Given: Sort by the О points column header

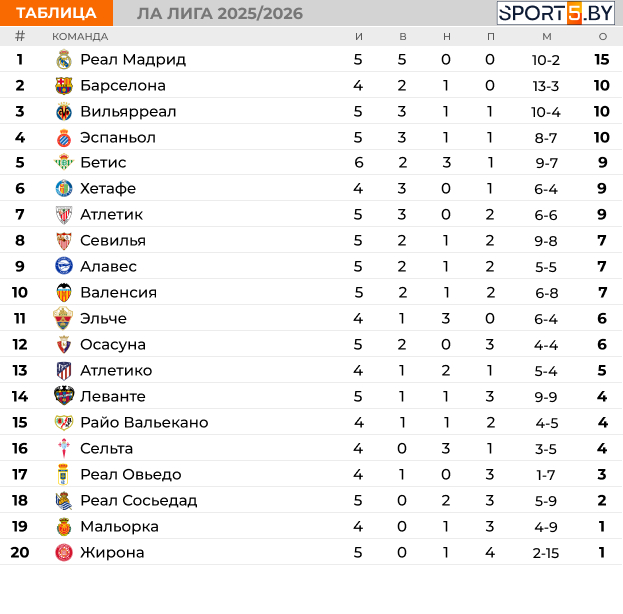Looking at the screenshot, I should [603, 37].
